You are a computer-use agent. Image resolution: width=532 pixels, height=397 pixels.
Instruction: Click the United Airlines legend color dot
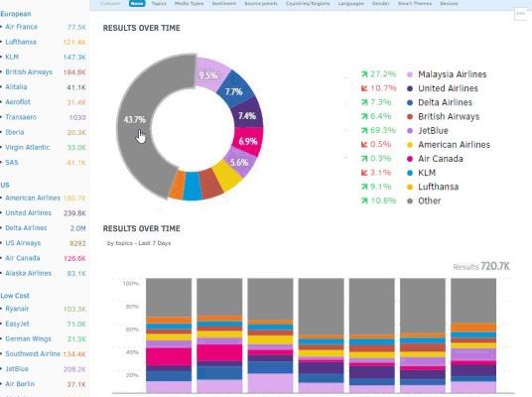pos(410,88)
